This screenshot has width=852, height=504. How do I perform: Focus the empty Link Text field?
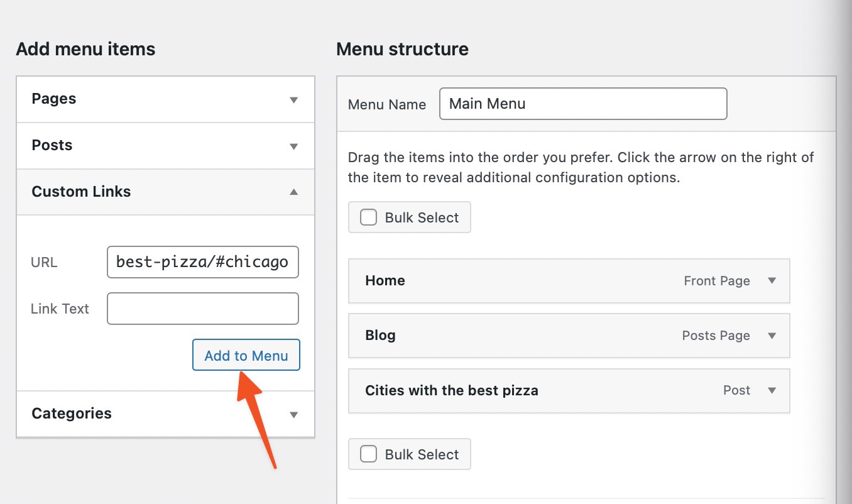coord(202,309)
